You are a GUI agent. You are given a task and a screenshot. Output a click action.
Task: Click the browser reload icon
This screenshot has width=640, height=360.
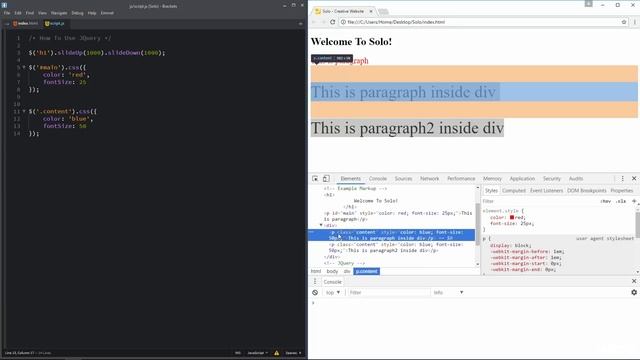(x=333, y=22)
